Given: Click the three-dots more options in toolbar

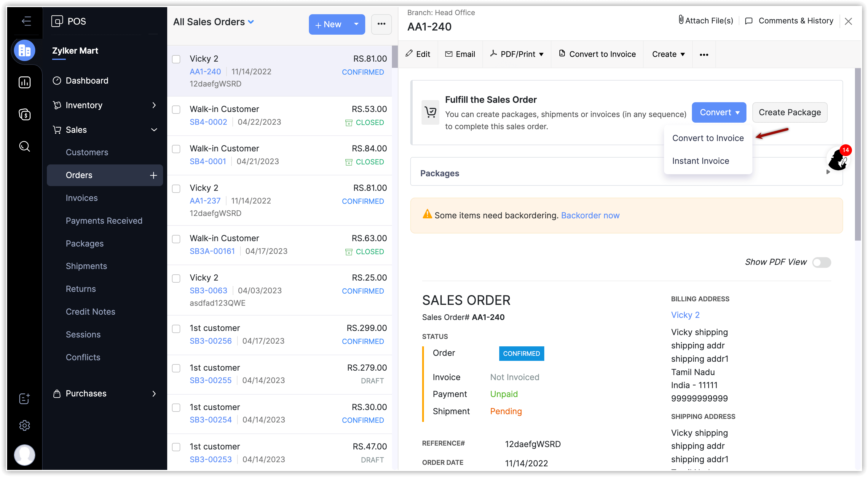Looking at the screenshot, I should (x=703, y=55).
